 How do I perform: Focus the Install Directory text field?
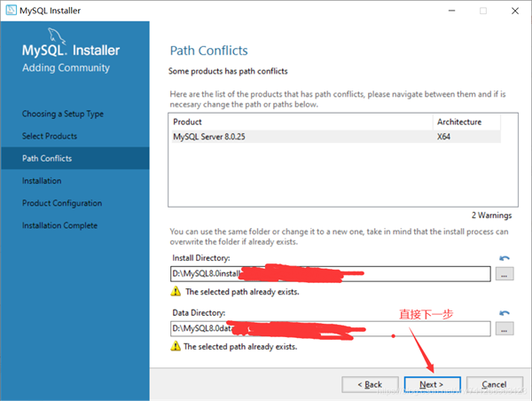click(x=330, y=274)
